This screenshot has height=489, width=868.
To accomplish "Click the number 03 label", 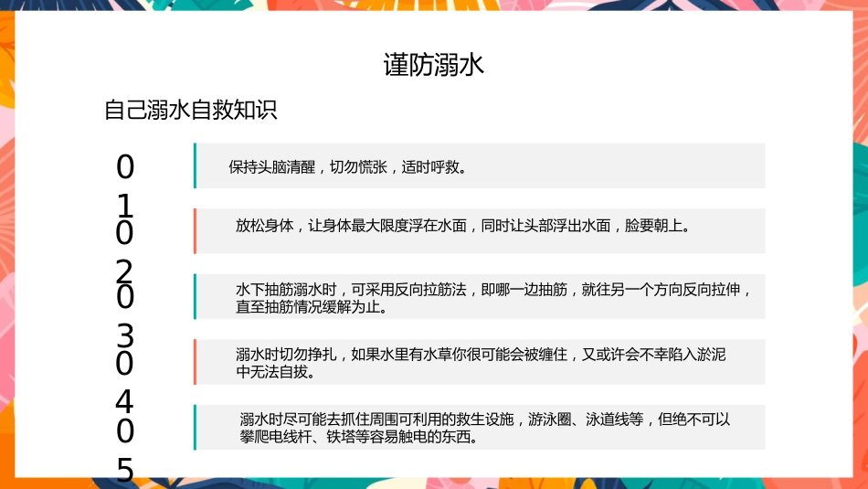I will [125, 316].
